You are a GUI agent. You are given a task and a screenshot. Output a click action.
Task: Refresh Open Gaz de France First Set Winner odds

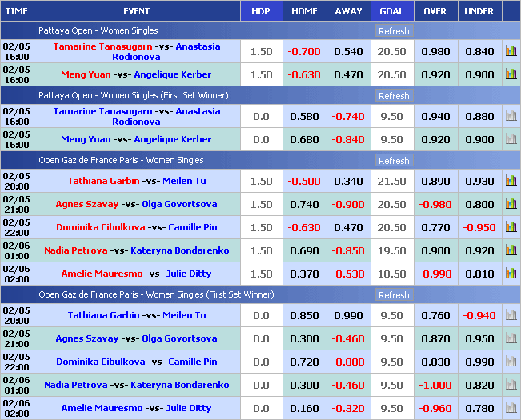(x=393, y=295)
